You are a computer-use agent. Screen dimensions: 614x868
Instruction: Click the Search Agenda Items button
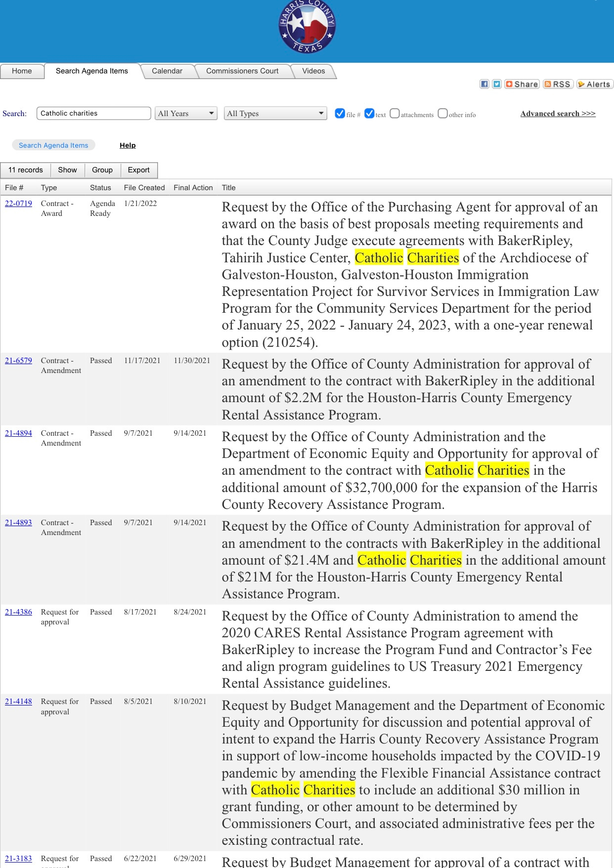[x=53, y=145]
